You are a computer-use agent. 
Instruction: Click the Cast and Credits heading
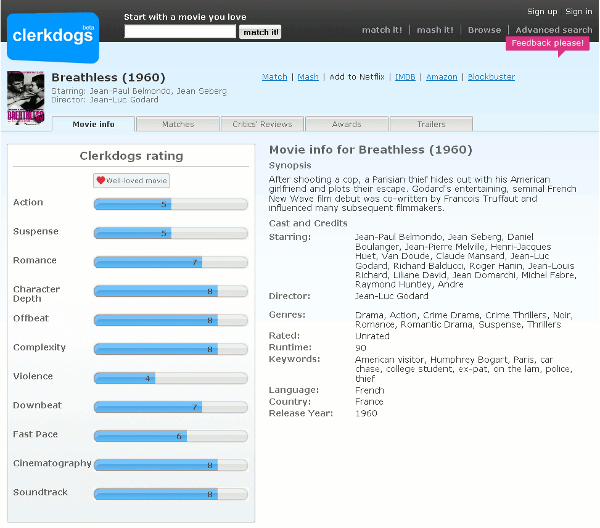coord(308,223)
